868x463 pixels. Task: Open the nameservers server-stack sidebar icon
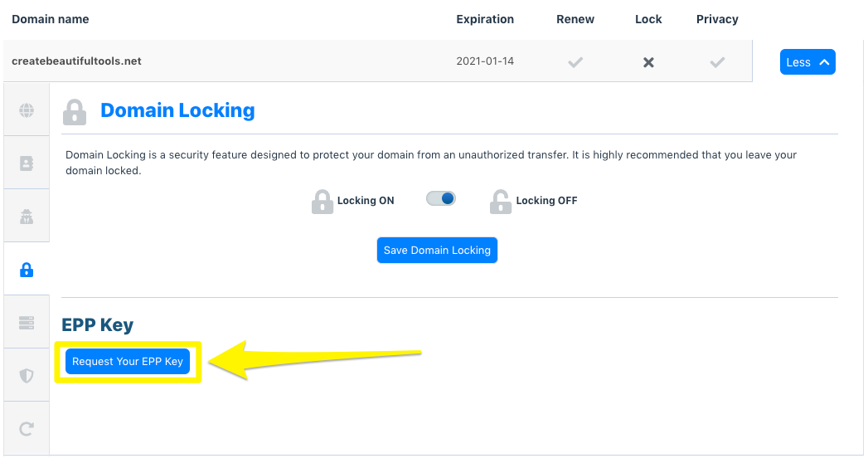27,322
